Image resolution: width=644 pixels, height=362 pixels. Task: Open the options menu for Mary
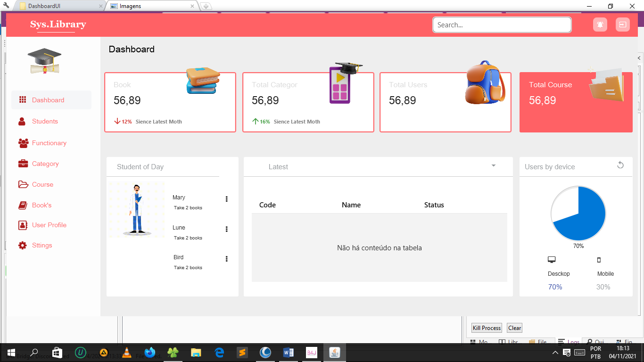click(x=227, y=199)
